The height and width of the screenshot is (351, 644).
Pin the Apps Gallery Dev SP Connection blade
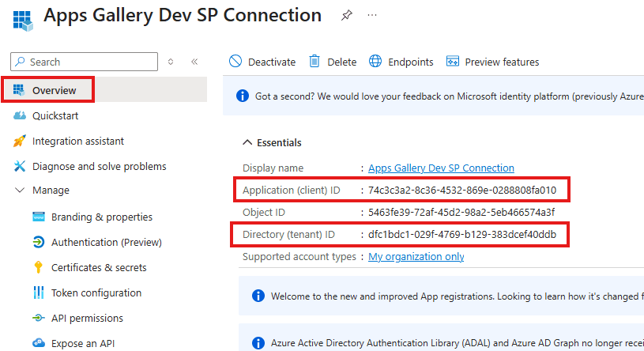pos(347,16)
